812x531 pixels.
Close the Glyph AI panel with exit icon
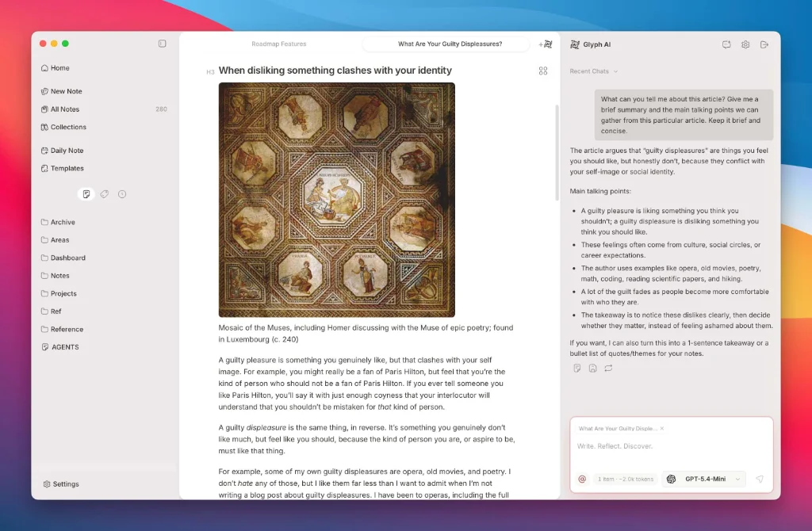[764, 44]
